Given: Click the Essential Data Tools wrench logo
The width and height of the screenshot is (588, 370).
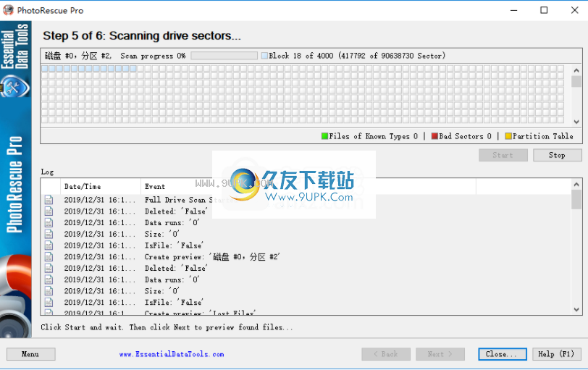Looking at the screenshot, I should click(x=14, y=86).
